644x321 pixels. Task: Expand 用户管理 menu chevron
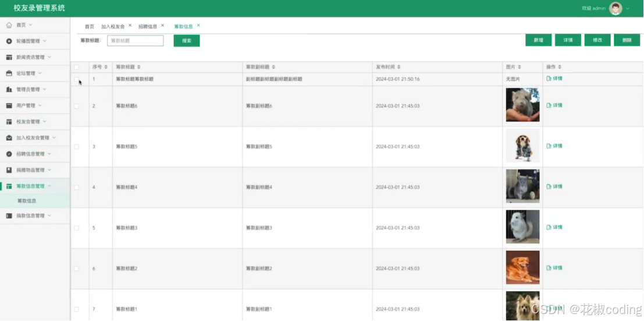point(40,106)
